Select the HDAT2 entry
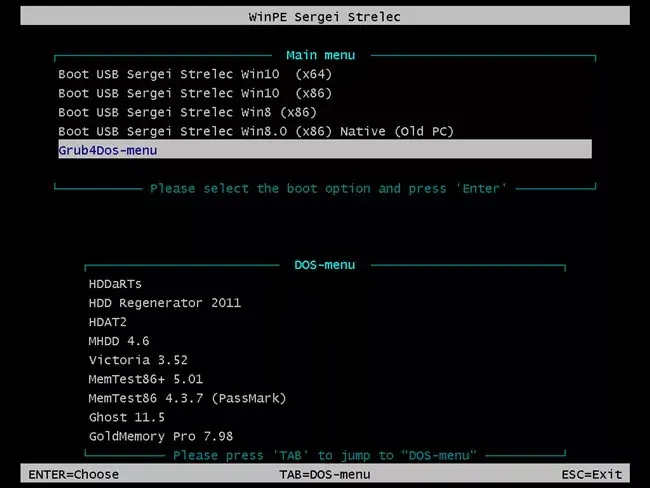 pos(107,322)
